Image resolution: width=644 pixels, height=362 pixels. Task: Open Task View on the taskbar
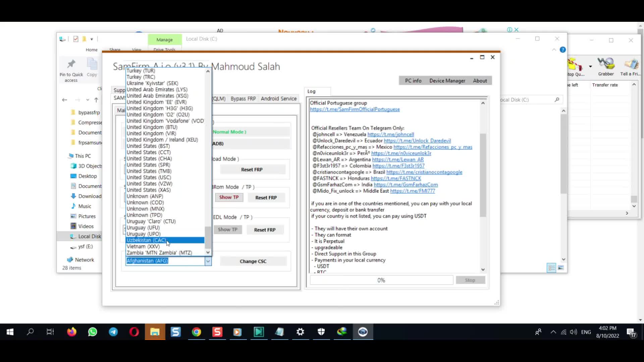click(50, 332)
